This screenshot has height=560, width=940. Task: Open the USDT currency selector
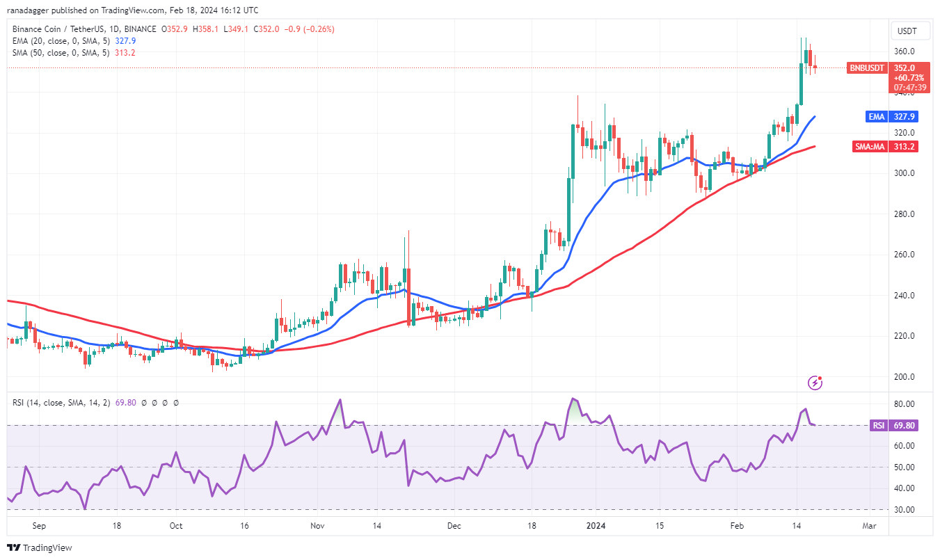(x=909, y=31)
